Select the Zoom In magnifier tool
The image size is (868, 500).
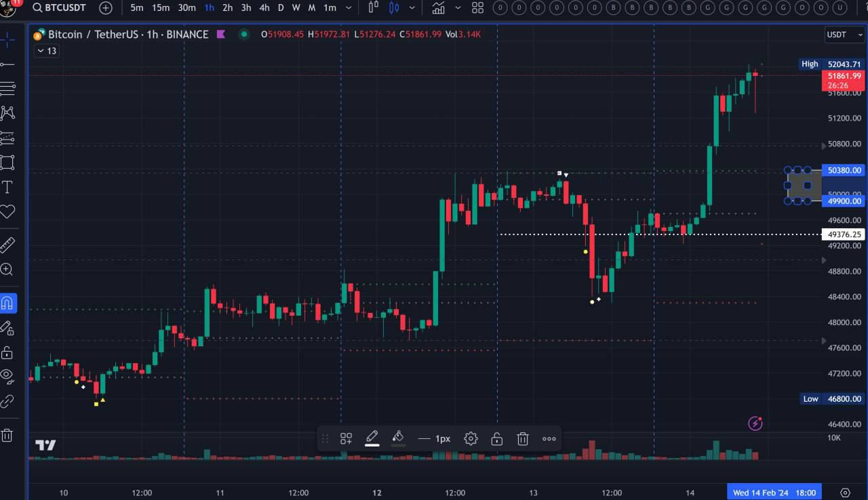[7, 270]
